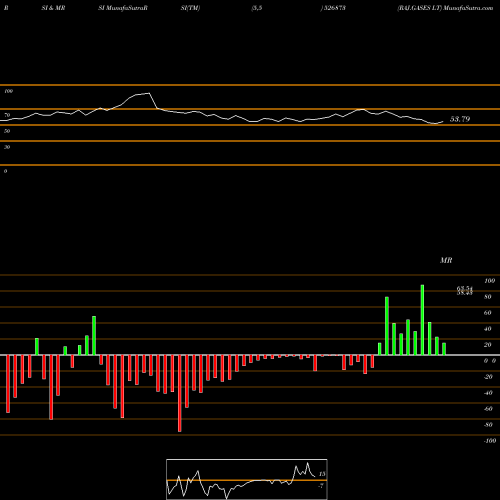Click the 30 label on the RSI axis

click(7, 147)
